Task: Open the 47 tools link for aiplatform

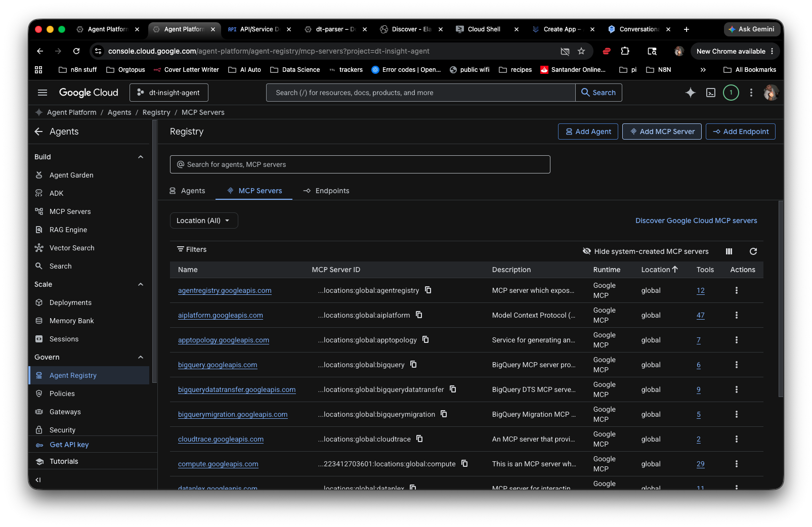Action: (x=700, y=315)
